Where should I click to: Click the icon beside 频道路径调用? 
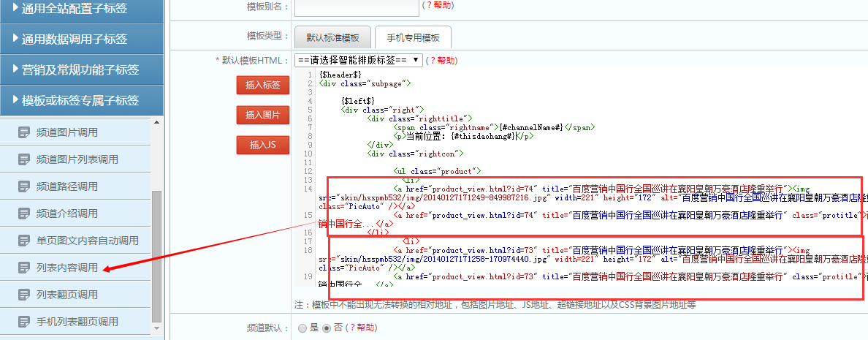(x=24, y=186)
